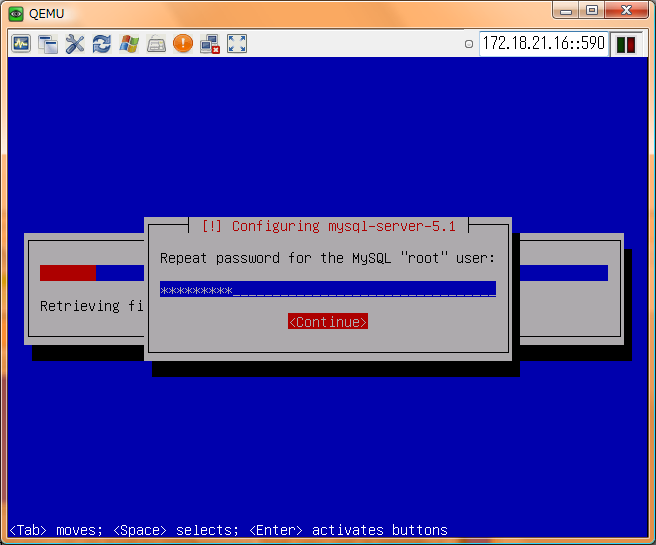Image resolution: width=656 pixels, height=545 pixels.
Task: Click the "Retrieving fi" status text
Action: click(92, 306)
